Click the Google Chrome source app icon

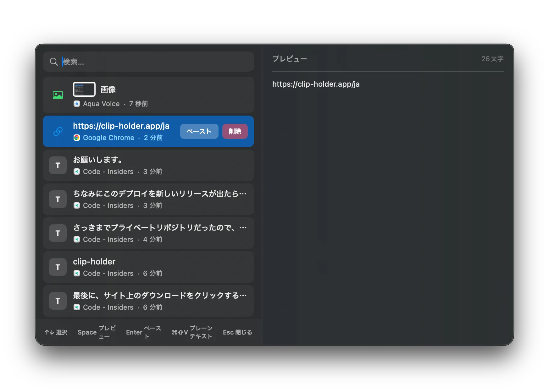pos(77,138)
